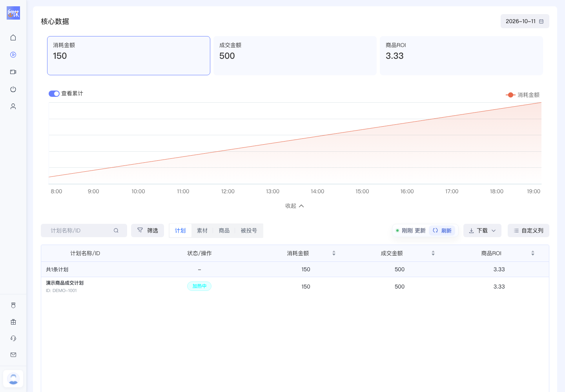This screenshot has width=565, height=392.
Task: Click the 共1条计划 summary row label
Action: click(57, 269)
